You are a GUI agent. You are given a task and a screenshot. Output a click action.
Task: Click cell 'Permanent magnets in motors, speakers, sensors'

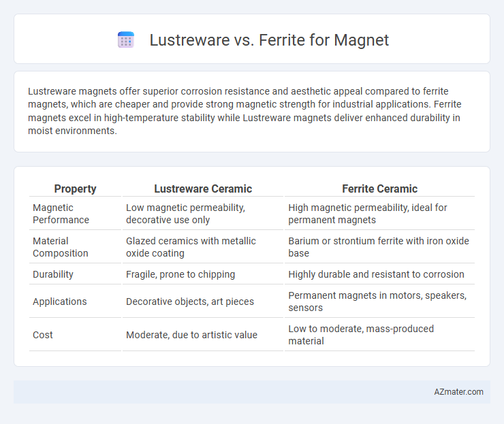[377, 301]
